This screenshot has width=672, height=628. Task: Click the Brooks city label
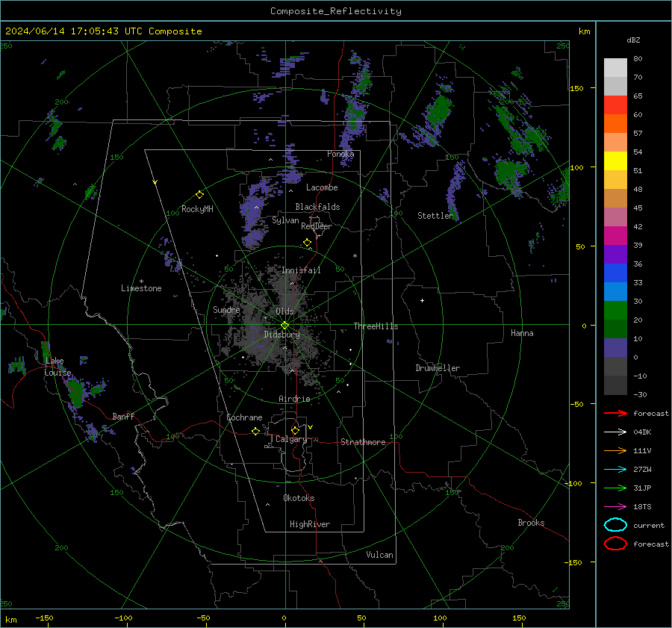click(x=531, y=523)
